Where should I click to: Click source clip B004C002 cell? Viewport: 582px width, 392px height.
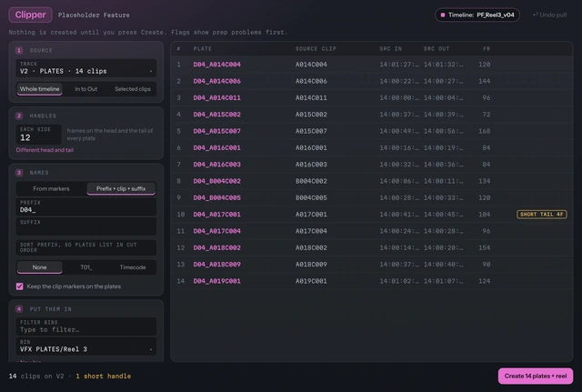click(311, 181)
